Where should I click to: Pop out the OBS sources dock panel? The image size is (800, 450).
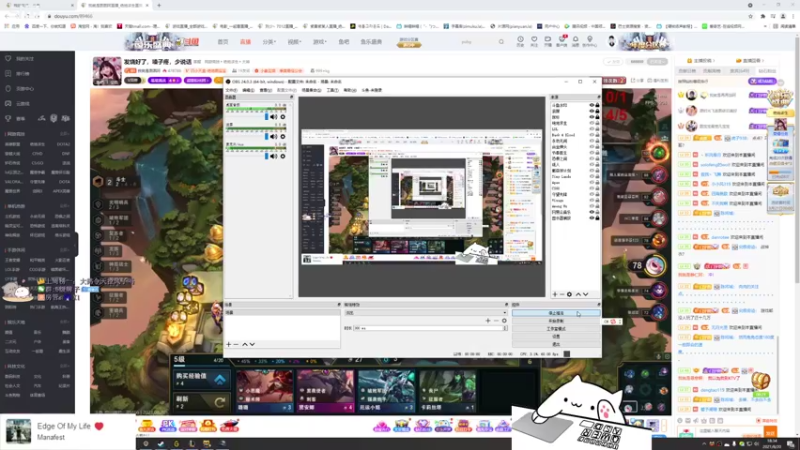598,97
